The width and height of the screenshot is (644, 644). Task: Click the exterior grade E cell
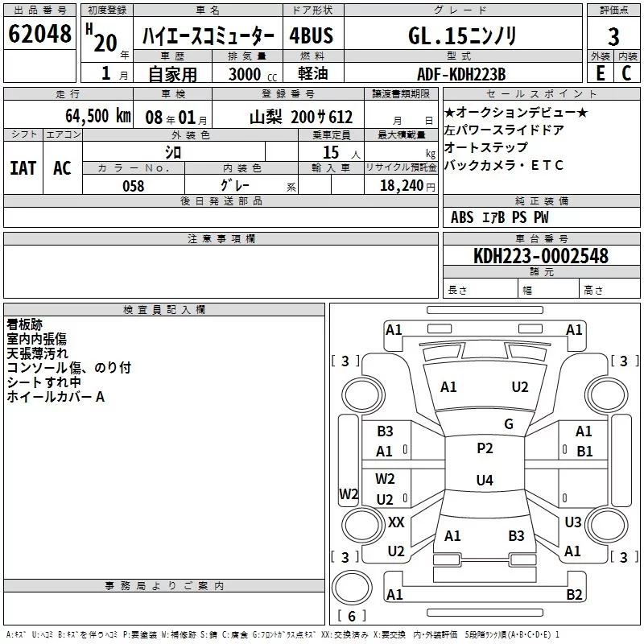(600, 72)
